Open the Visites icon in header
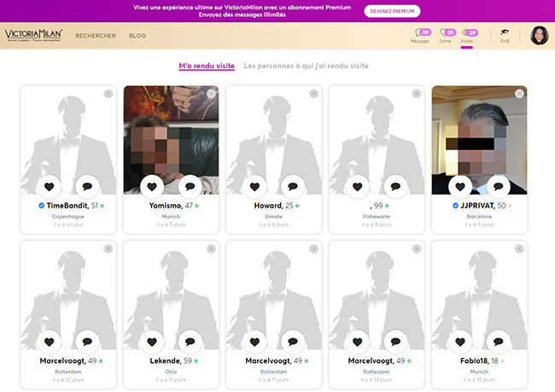 tap(467, 34)
